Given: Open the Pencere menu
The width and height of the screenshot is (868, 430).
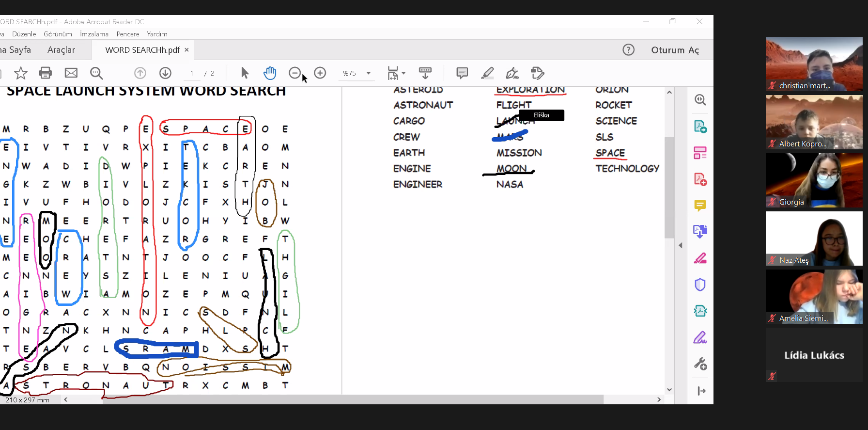Looking at the screenshot, I should tap(128, 34).
